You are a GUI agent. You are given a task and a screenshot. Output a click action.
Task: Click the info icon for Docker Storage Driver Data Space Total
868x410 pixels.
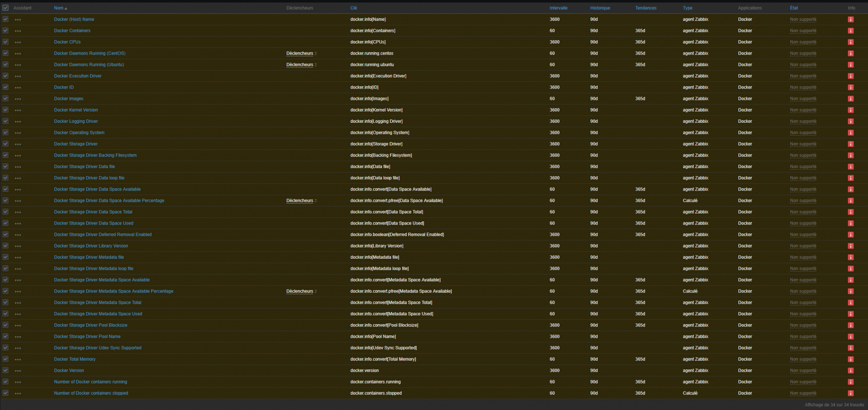click(850, 212)
